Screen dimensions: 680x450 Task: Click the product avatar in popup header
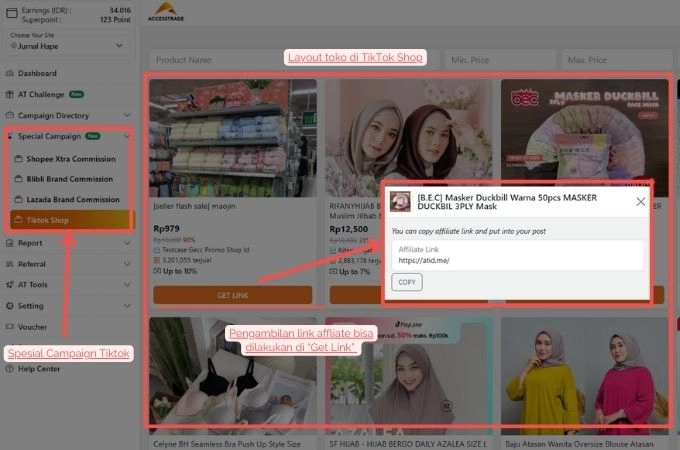click(400, 202)
